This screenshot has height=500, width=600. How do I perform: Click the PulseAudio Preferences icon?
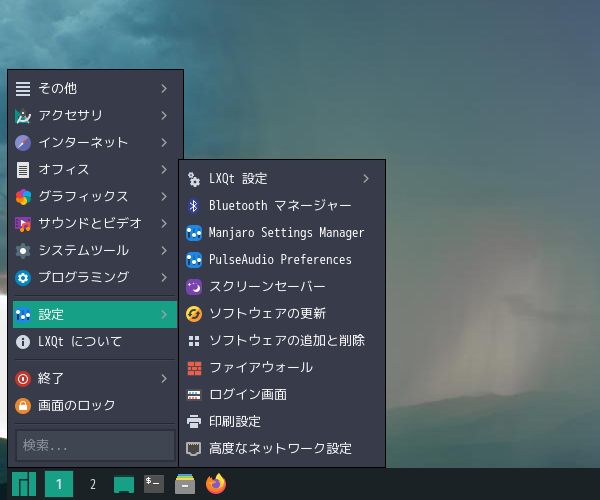tap(194, 260)
